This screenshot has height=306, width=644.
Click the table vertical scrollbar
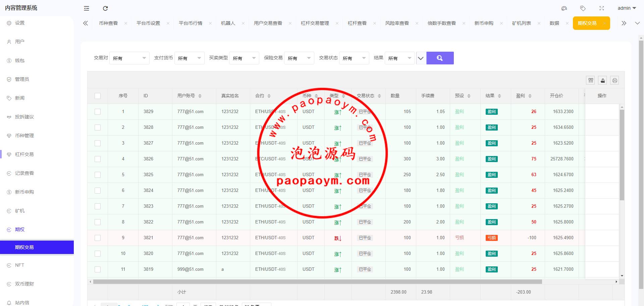622,155
